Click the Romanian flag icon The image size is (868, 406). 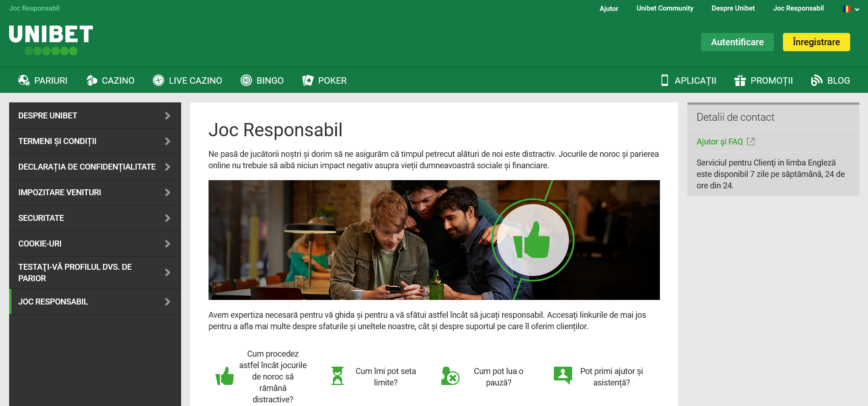tap(847, 9)
